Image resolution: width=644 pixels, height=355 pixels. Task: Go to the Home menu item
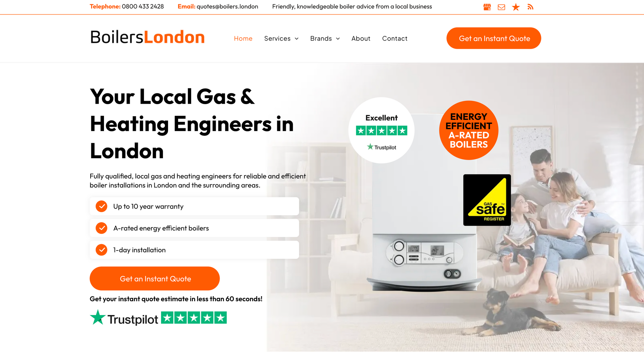(x=243, y=39)
